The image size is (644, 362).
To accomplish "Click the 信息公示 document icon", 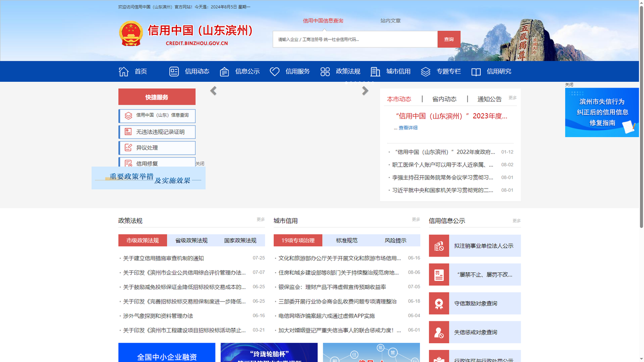I will pos(225,72).
